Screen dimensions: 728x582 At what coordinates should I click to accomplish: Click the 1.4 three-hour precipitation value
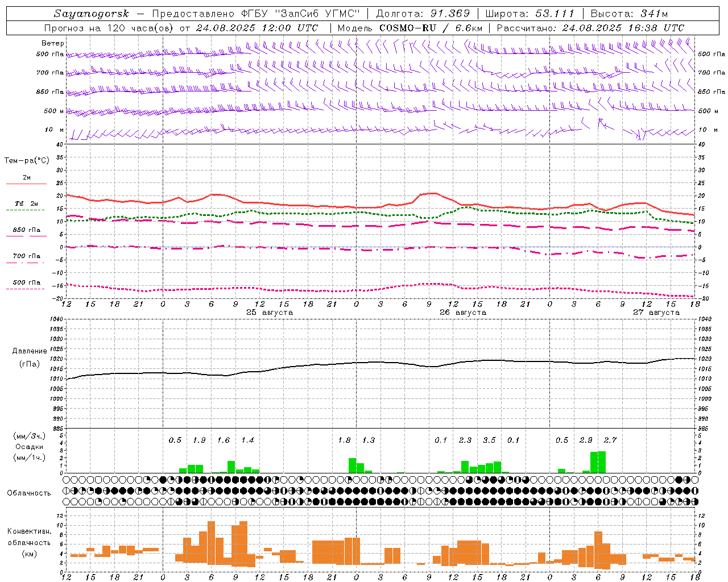coord(247,440)
